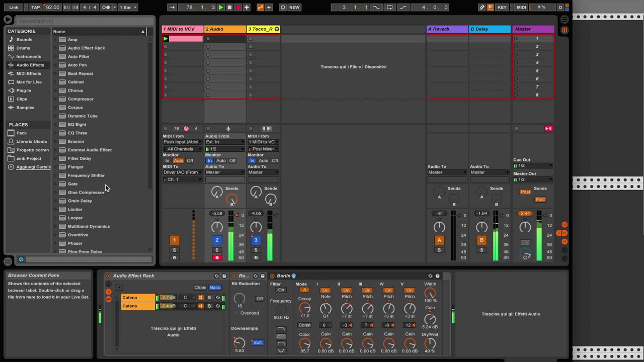Click the KEY map mode button

pos(502,8)
